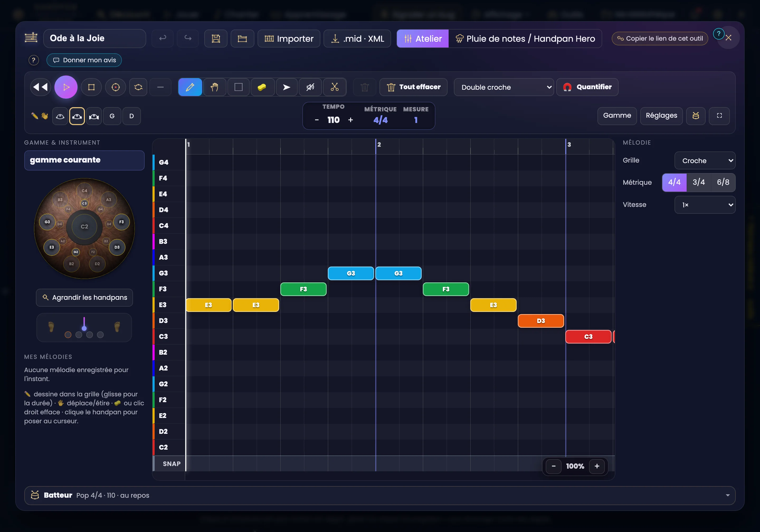Select the 3/4 métrique option

point(699,182)
